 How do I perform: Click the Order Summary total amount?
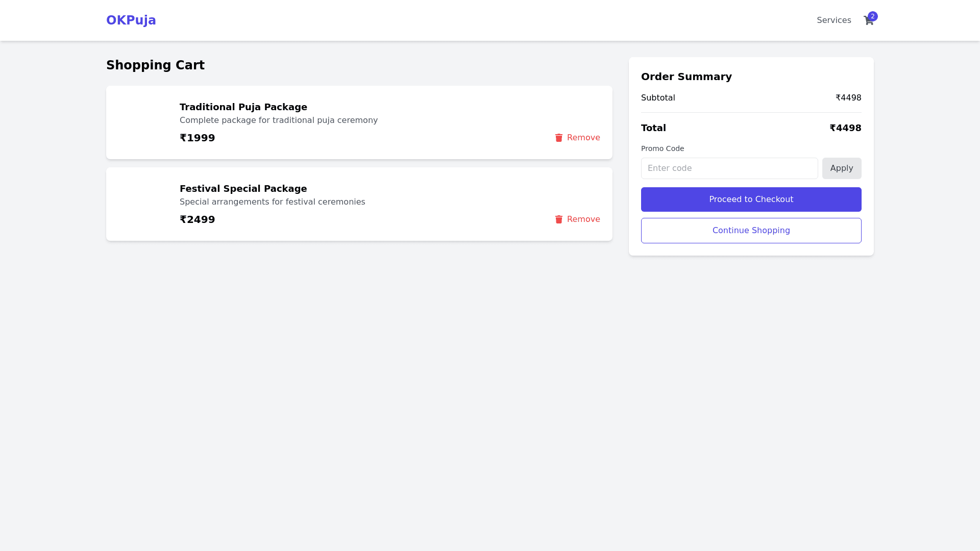pyautogui.click(x=845, y=128)
